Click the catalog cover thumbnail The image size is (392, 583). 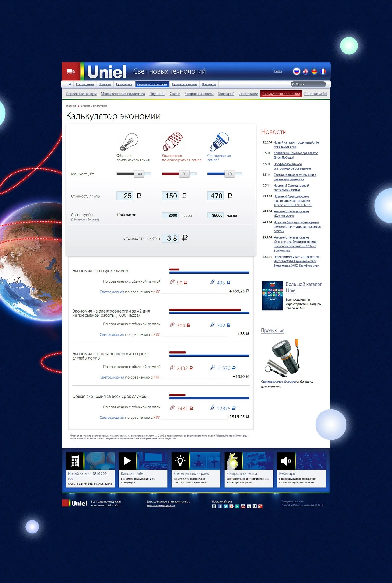[x=272, y=295]
